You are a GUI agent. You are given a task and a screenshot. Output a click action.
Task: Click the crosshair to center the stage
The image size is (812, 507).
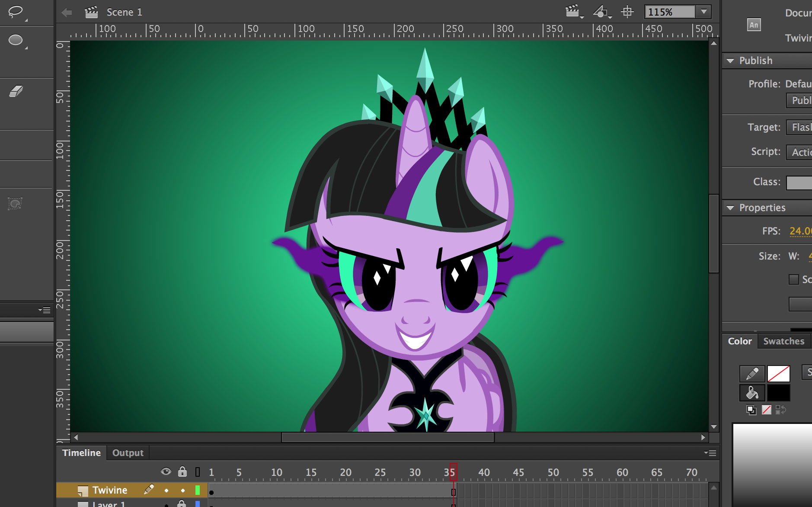click(627, 12)
